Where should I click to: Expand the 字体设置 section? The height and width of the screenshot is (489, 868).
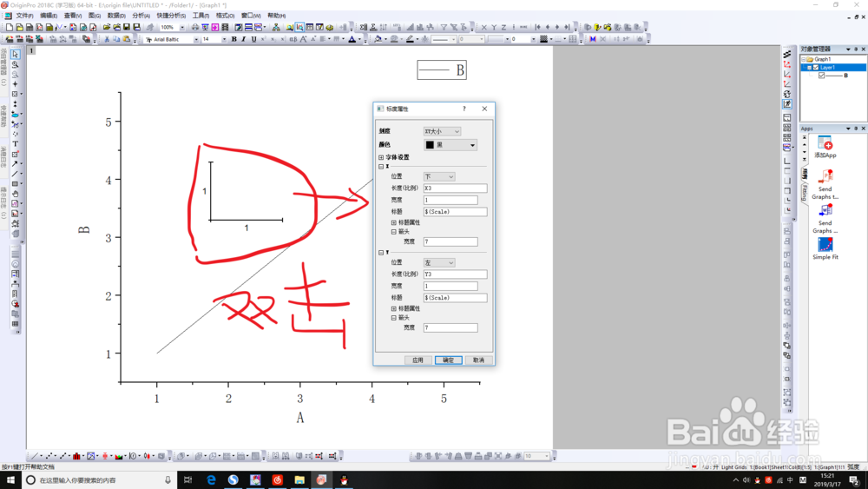click(x=381, y=157)
